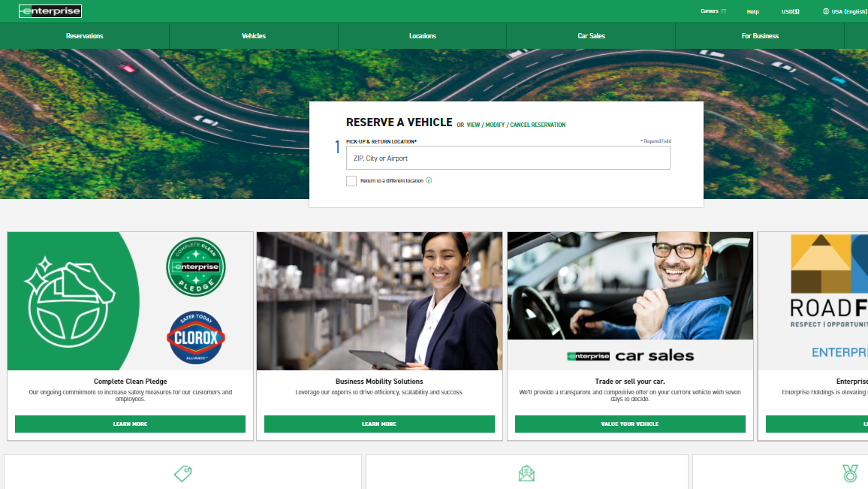Click the businesswoman warehouse photo
The height and width of the screenshot is (489, 868).
click(x=380, y=300)
